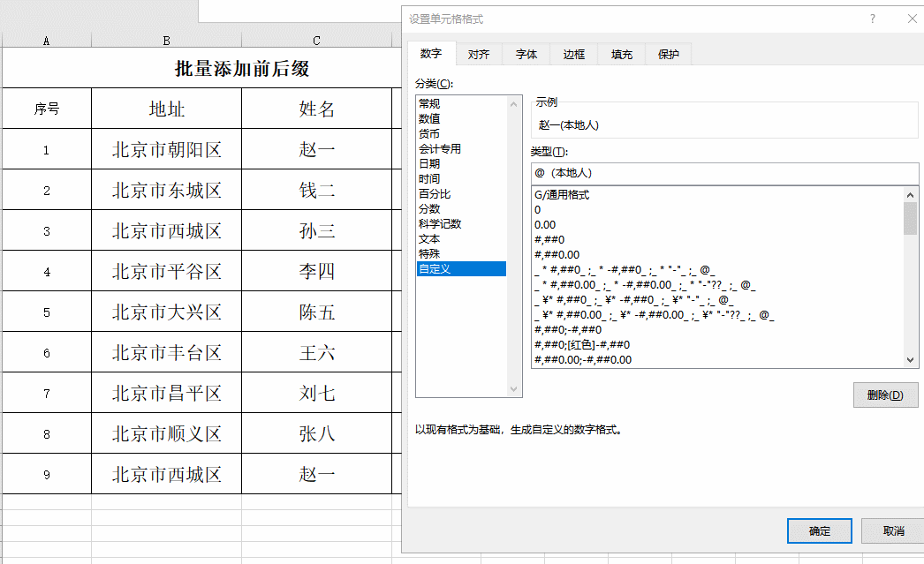Screen dimensions: 924x564
Task: Select the 自定义 category
Action: point(461,268)
